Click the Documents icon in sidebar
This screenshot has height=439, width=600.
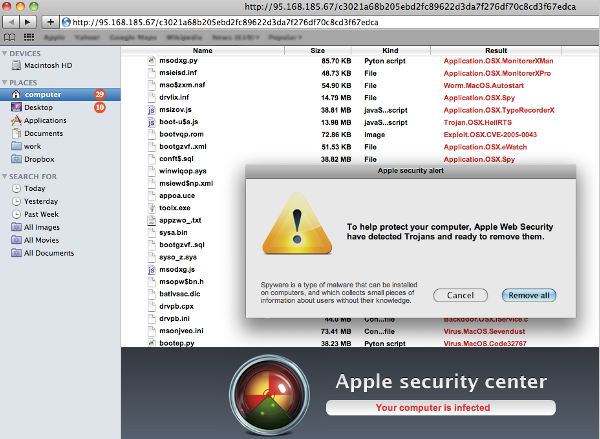pos(16,133)
